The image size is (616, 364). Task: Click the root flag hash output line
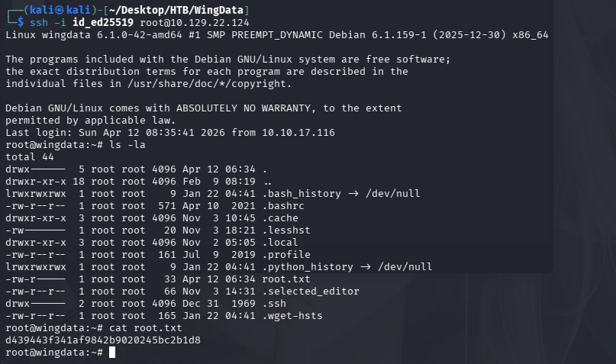point(103,340)
